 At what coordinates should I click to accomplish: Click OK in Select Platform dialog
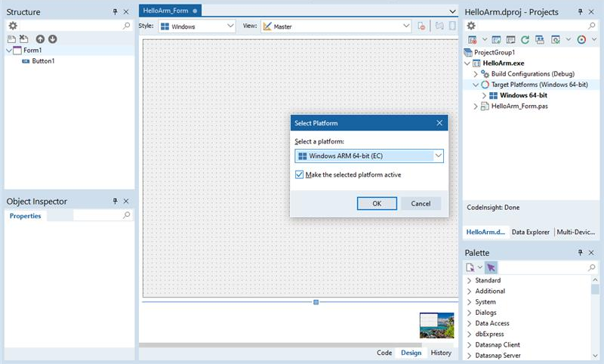[377, 203]
